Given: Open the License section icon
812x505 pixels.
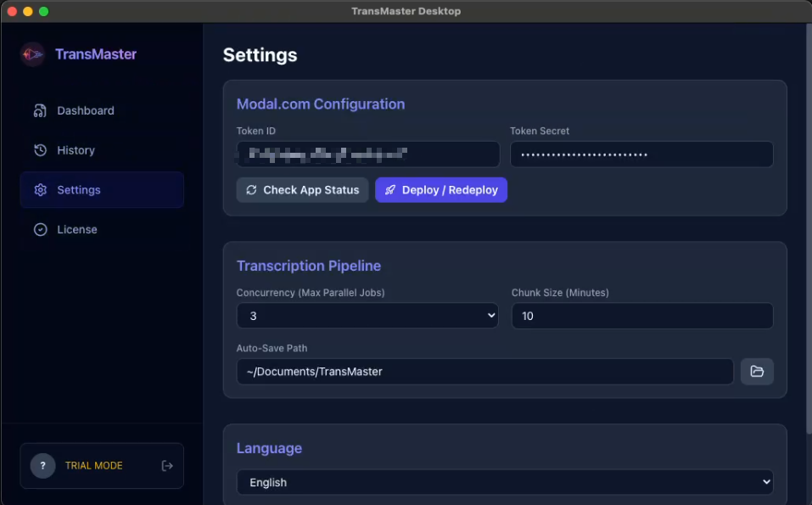Looking at the screenshot, I should 40,229.
